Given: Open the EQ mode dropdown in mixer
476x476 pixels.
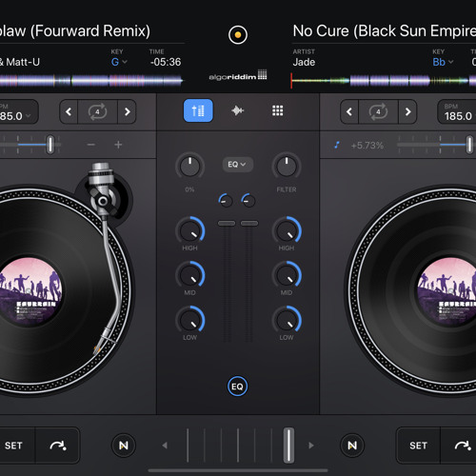Looking at the screenshot, I should coord(238,165).
